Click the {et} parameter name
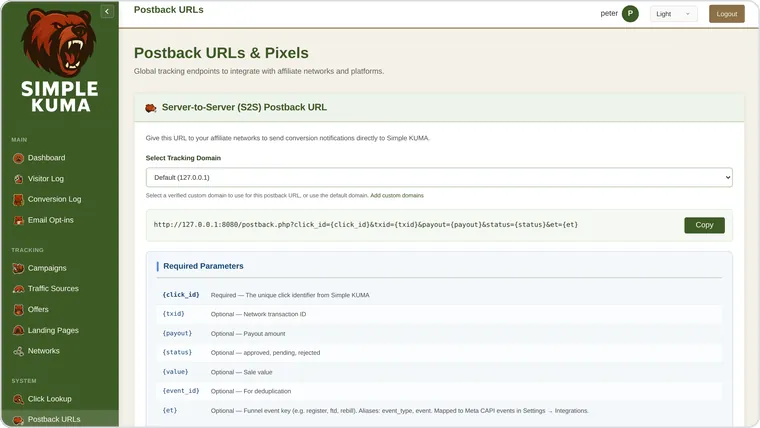 tap(170, 411)
